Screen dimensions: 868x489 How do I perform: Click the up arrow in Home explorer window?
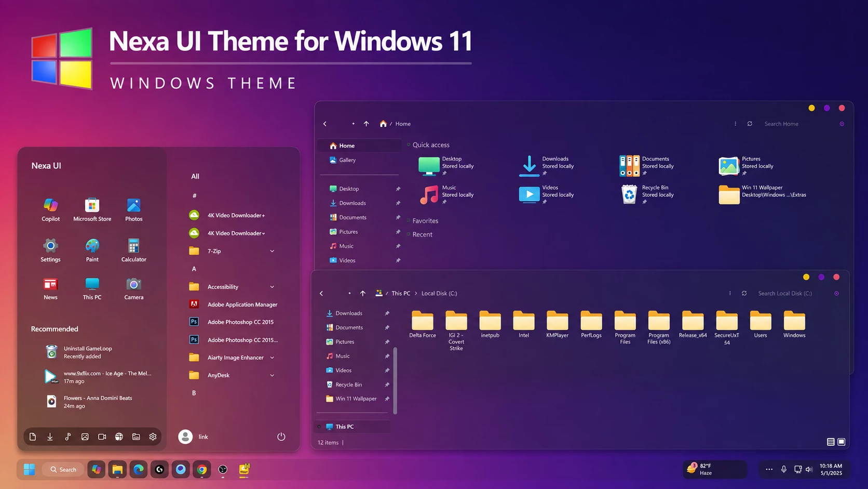pyautogui.click(x=366, y=124)
